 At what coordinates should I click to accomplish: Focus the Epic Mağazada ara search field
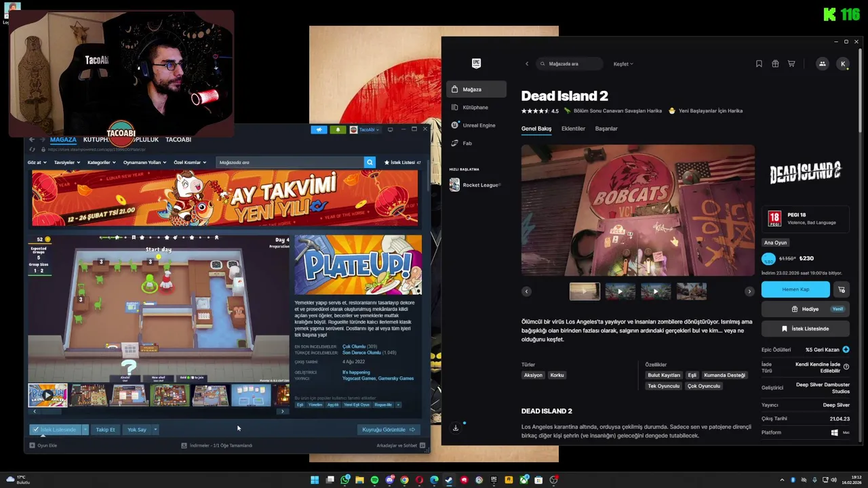click(569, 64)
